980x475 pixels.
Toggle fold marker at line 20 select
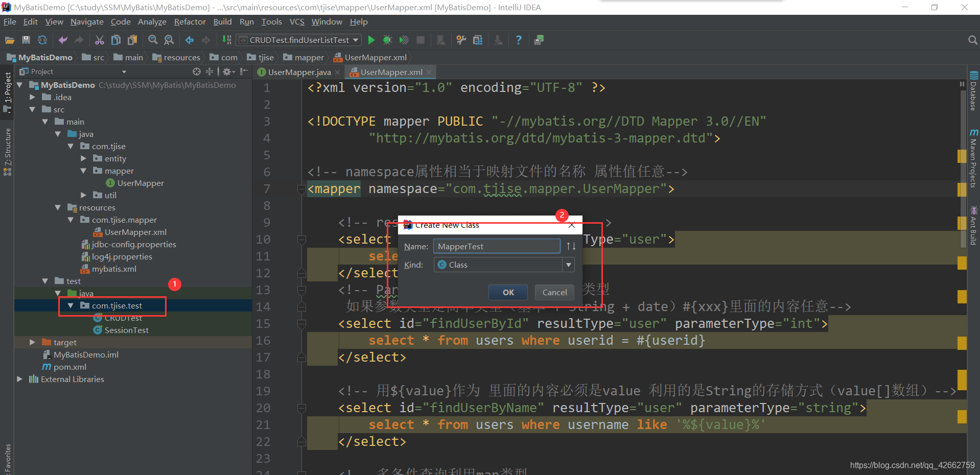point(301,408)
